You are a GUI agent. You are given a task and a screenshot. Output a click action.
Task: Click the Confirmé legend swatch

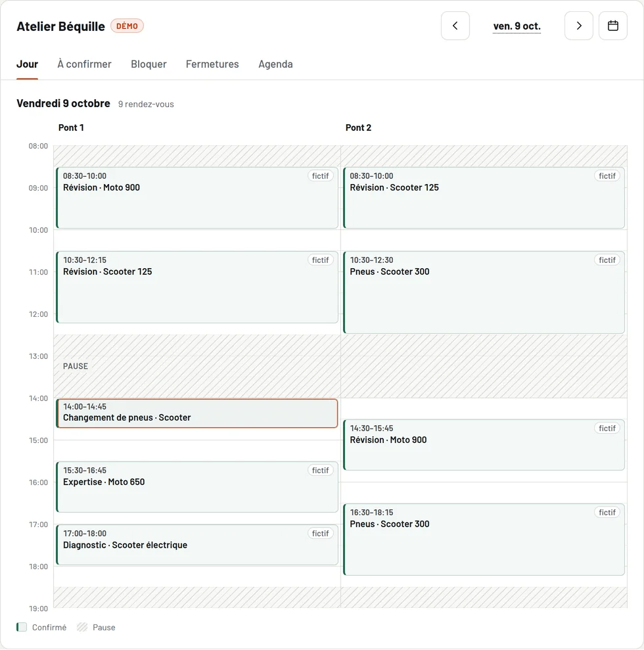pyautogui.click(x=22, y=627)
